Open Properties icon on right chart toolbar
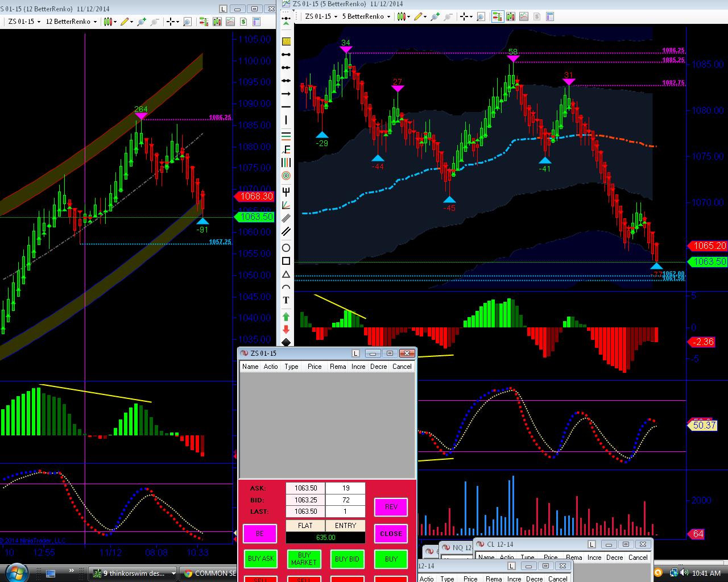The width and height of the screenshot is (728, 582). pyautogui.click(x=551, y=16)
